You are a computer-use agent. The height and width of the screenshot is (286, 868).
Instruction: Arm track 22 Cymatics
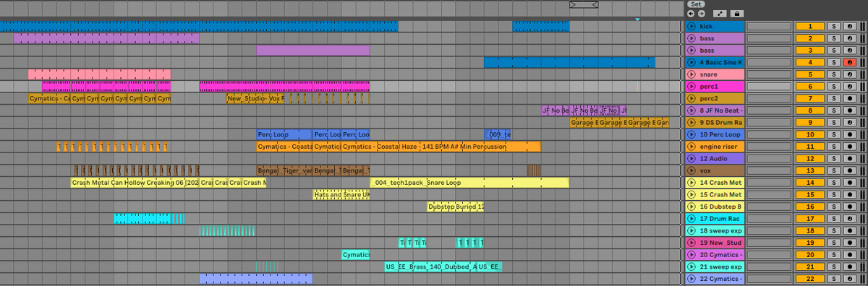tap(849, 279)
